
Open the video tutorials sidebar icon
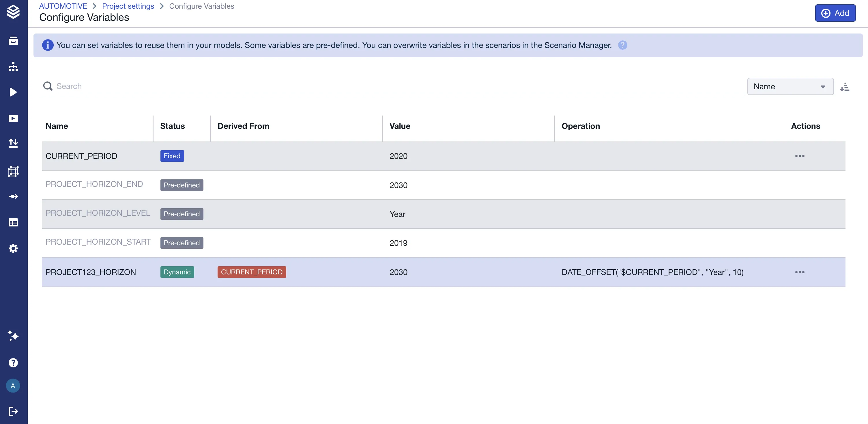13,118
